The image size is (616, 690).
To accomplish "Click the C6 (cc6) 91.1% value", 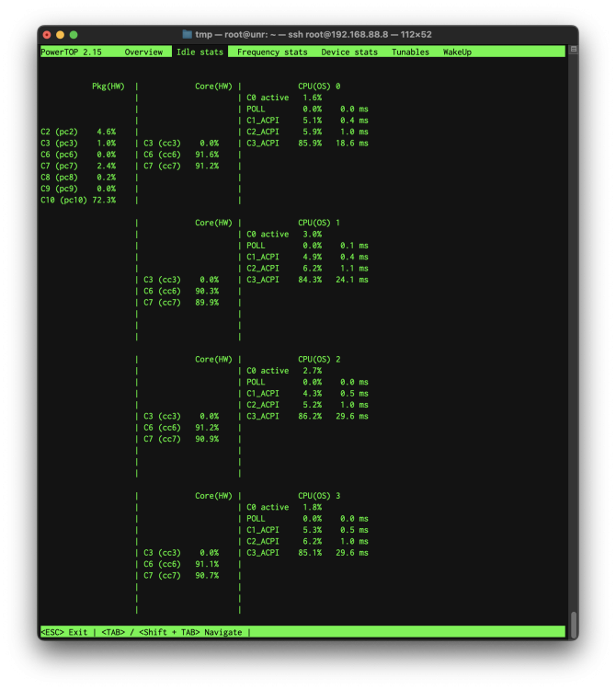I will pos(207,564).
